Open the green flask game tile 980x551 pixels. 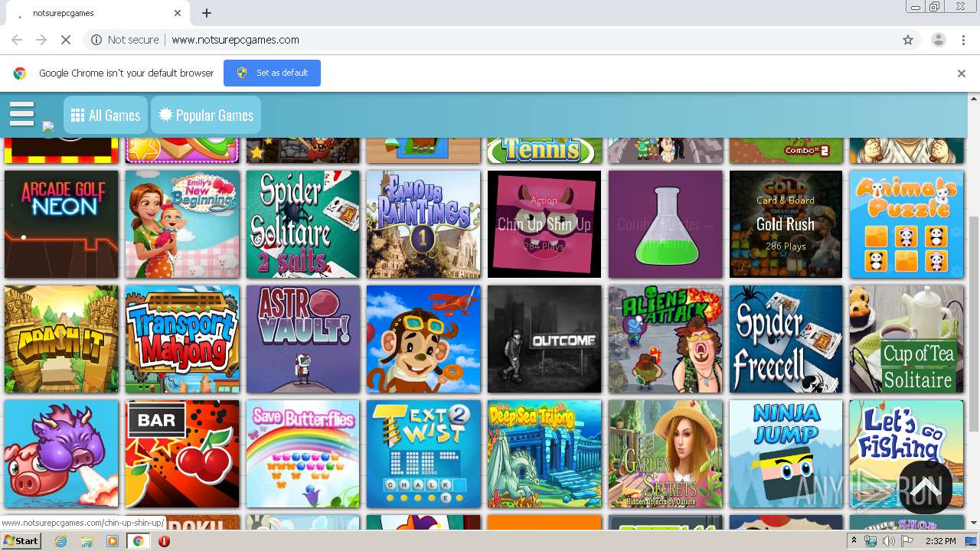tap(665, 224)
